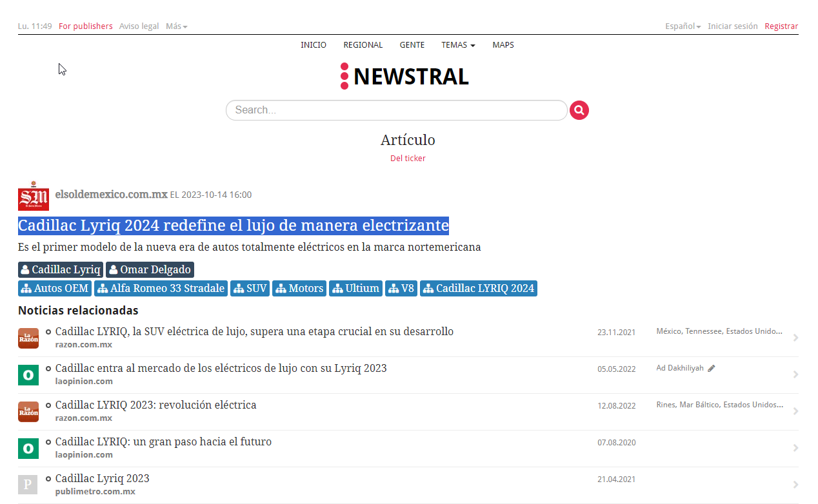Select the Alfa Romeo 33 Stradale tag
Image resolution: width=818 pixels, height=504 pixels.
point(161,288)
